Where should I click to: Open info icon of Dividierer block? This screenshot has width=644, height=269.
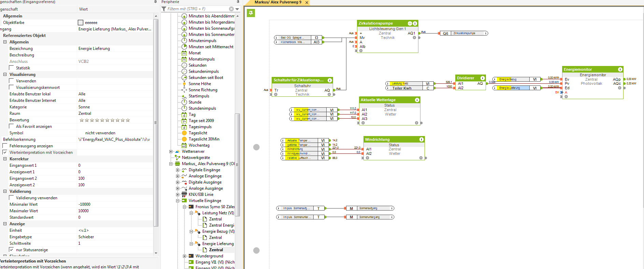click(483, 78)
